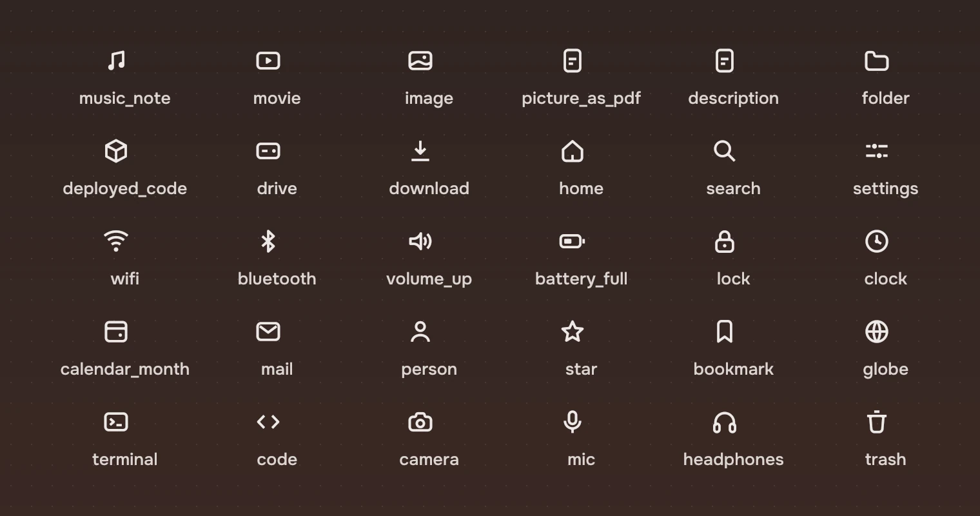Click the "battery_full" text label
Image resolution: width=980 pixels, height=516 pixels.
[x=582, y=279]
